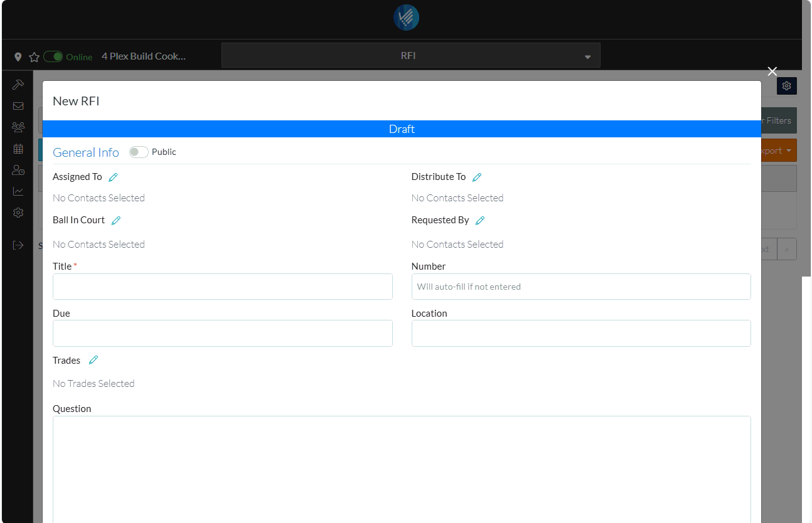The image size is (812, 523).
Task: Open the calendar sidebar icon
Action: click(18, 149)
